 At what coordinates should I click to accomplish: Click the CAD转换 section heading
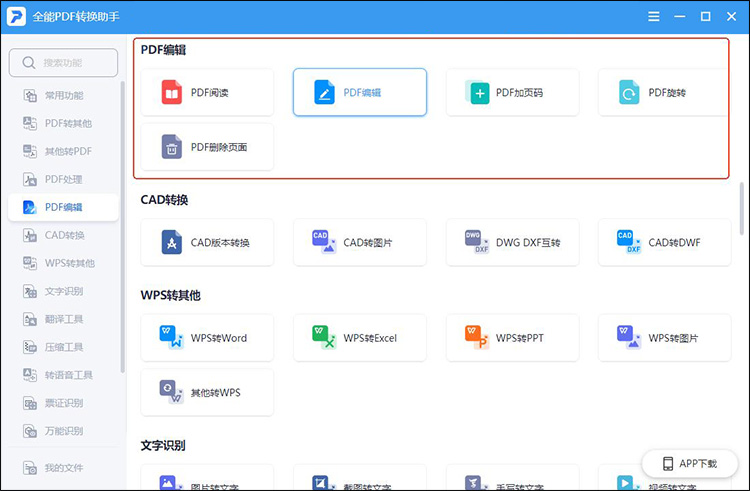click(x=164, y=200)
